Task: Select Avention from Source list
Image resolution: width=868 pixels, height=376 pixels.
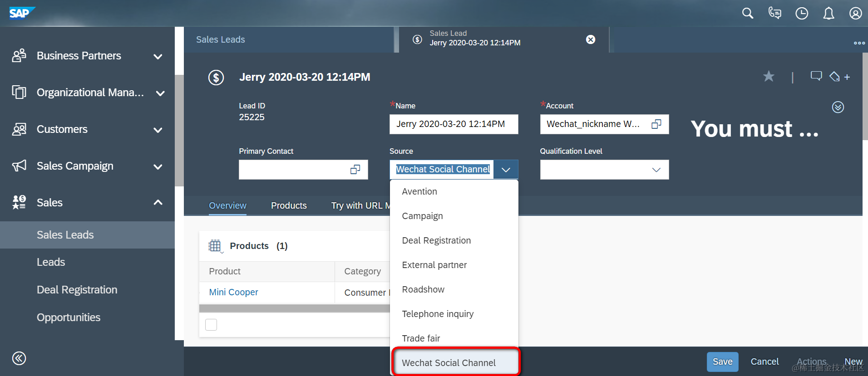Action: pyautogui.click(x=454, y=191)
